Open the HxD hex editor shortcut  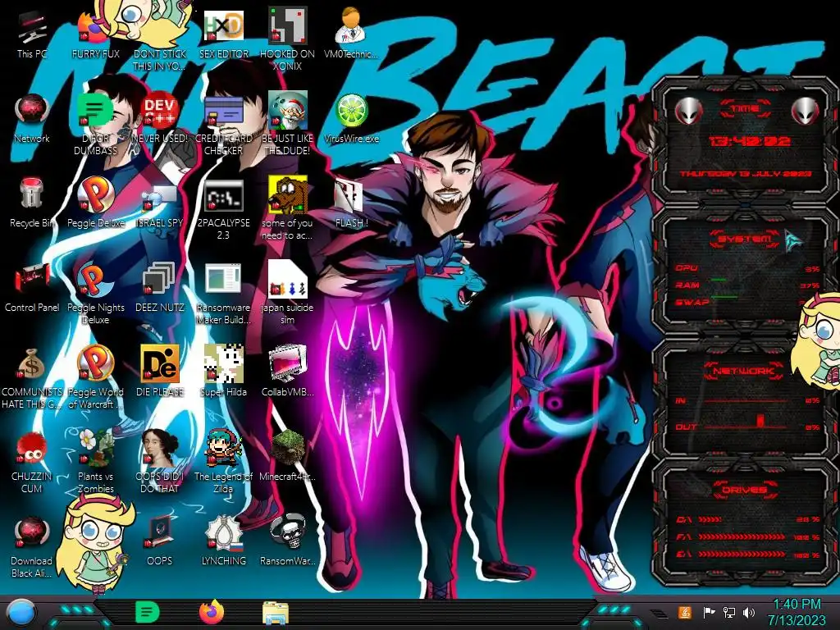pos(223,34)
